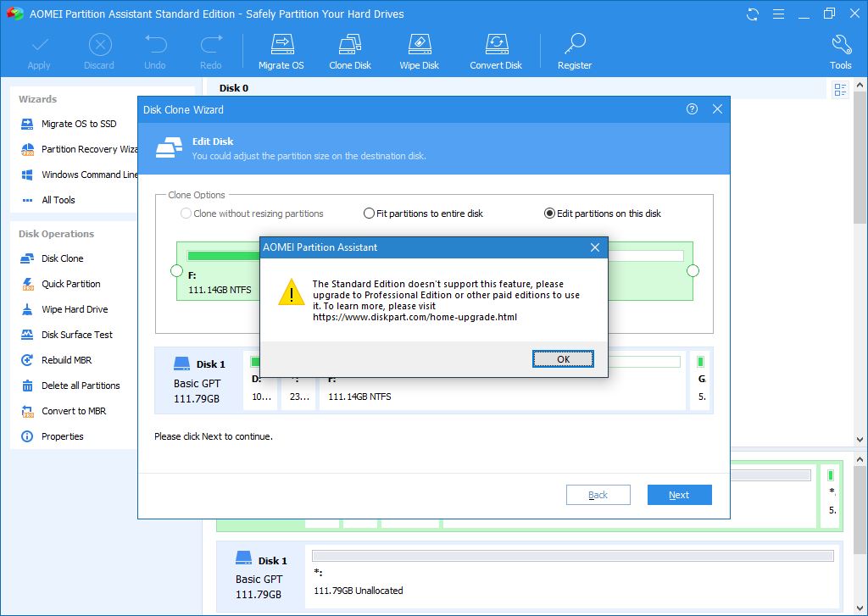Click the Disk Clone Wizard help icon
This screenshot has height=616, width=868.
(693, 109)
